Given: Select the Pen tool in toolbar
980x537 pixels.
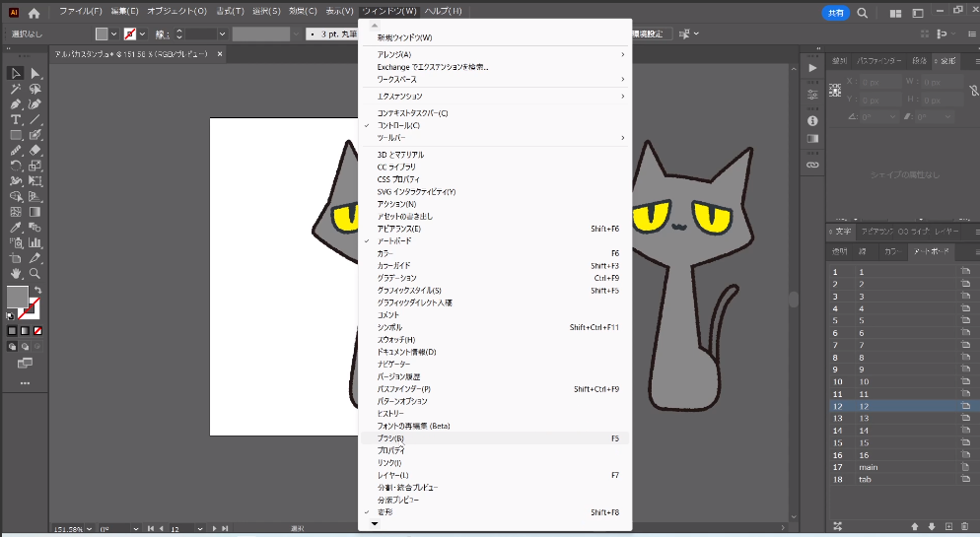Looking at the screenshot, I should 16,103.
